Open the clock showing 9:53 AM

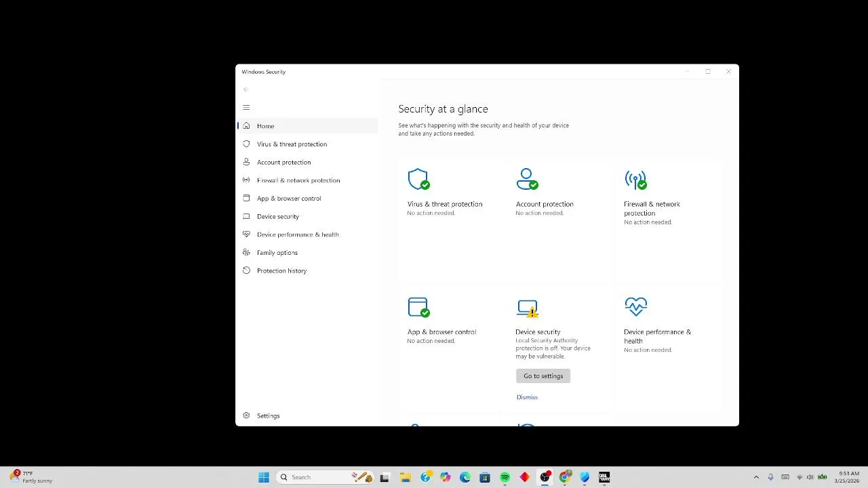(x=848, y=477)
